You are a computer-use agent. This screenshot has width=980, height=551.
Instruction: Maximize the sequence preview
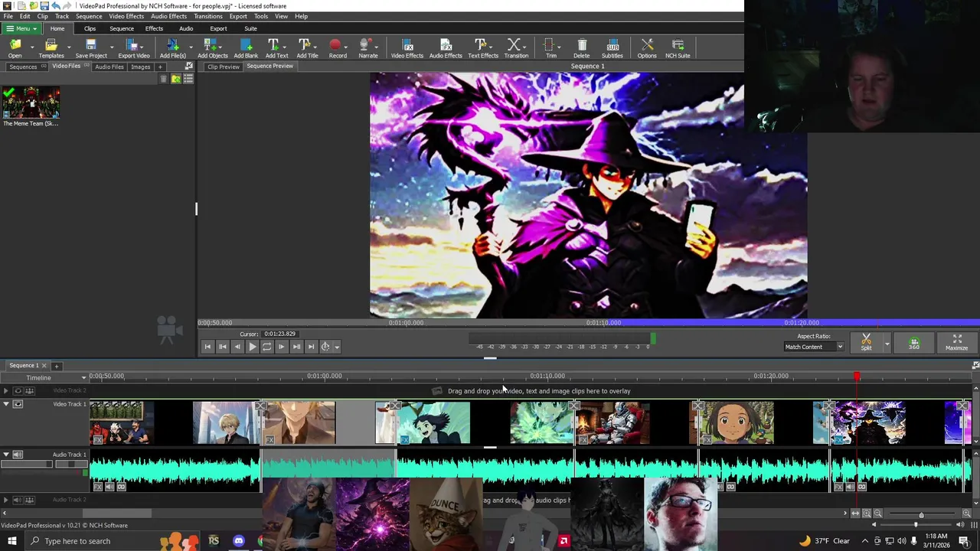coord(957,342)
